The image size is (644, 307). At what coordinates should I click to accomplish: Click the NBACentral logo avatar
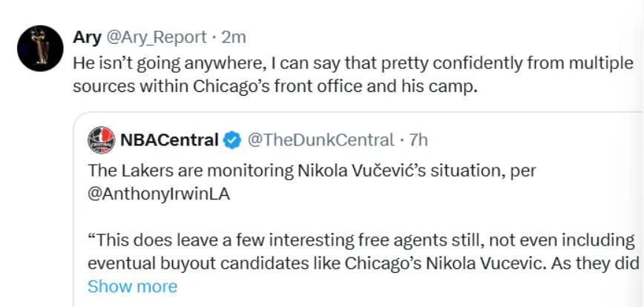tap(101, 139)
